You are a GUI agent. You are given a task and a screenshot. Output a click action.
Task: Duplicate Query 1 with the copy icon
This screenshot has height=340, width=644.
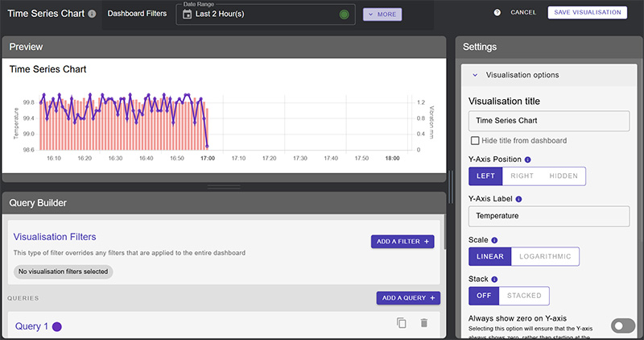401,323
